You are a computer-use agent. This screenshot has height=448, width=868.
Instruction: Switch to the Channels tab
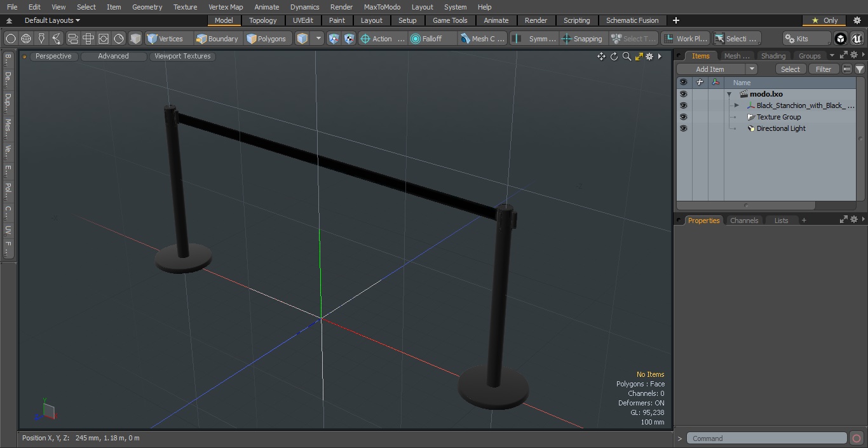pos(744,221)
